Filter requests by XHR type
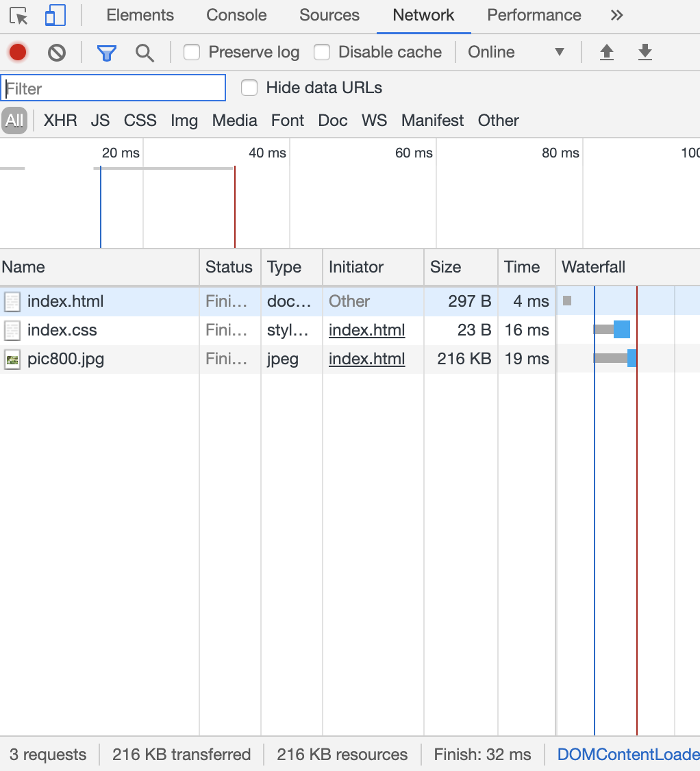700x771 pixels. point(60,121)
